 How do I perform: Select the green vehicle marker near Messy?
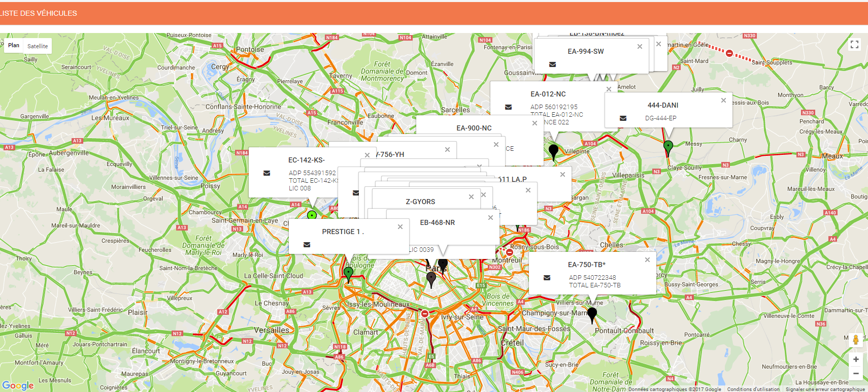(x=669, y=147)
